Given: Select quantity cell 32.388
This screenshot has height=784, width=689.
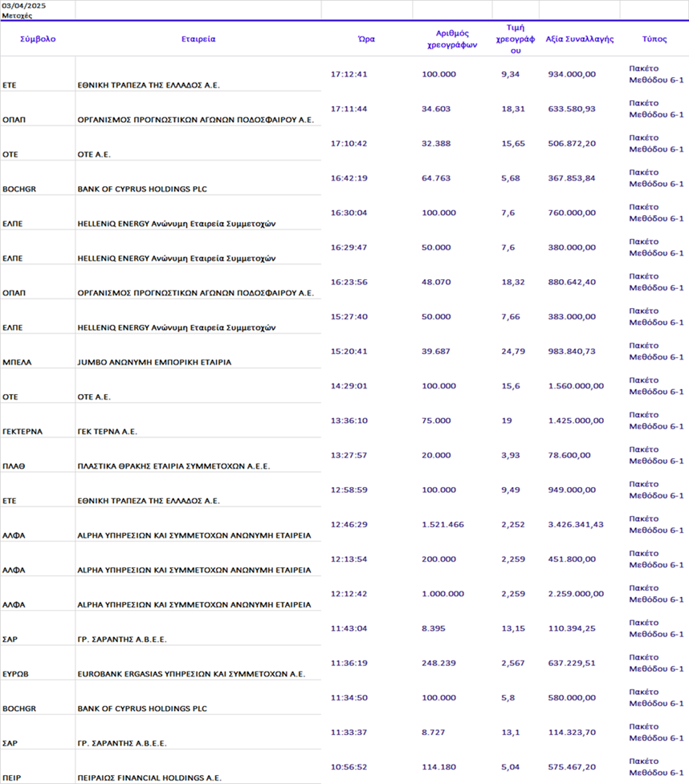Looking at the screenshot, I should point(436,144).
